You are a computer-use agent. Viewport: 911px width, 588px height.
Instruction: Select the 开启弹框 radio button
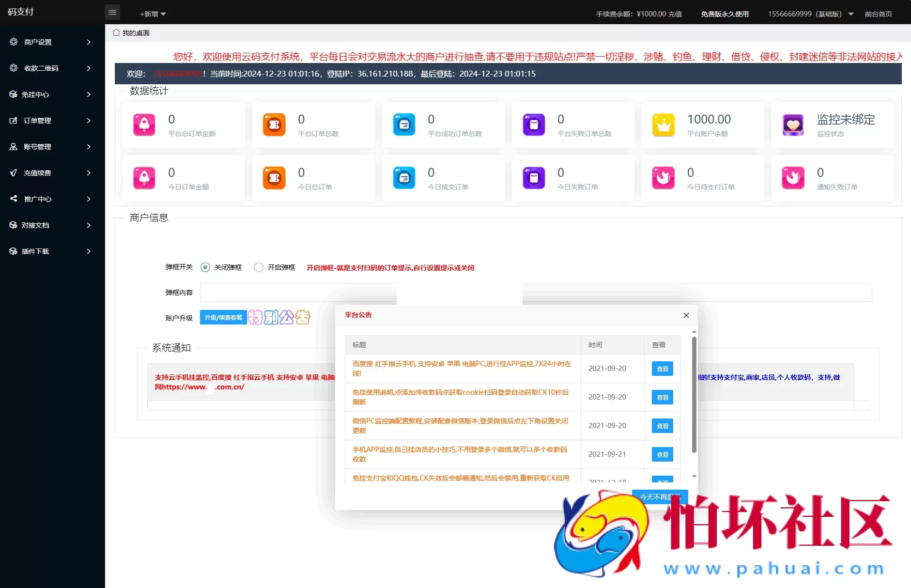(259, 267)
